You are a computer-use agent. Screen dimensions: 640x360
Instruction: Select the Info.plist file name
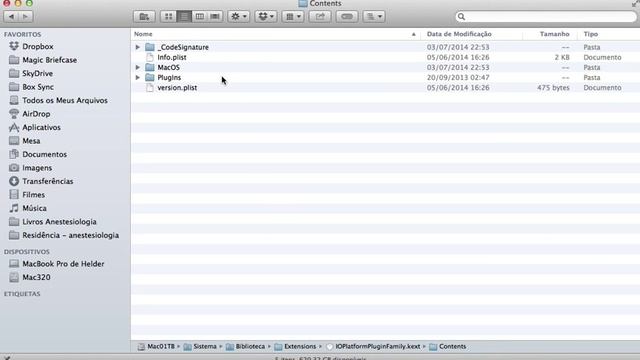coord(172,58)
